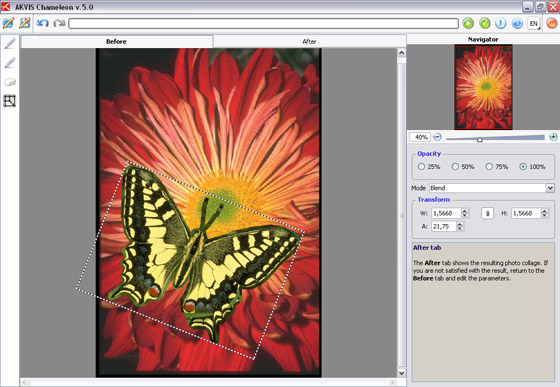Image resolution: width=560 pixels, height=387 pixels.
Task: Click the W width input field
Action: pos(446,213)
